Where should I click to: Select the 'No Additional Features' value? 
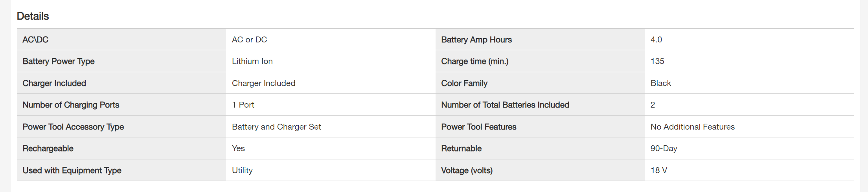point(692,127)
